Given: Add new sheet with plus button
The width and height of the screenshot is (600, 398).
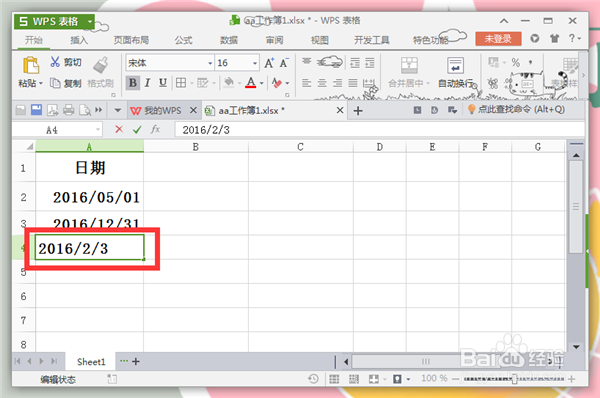Looking at the screenshot, I should pyautogui.click(x=136, y=361).
